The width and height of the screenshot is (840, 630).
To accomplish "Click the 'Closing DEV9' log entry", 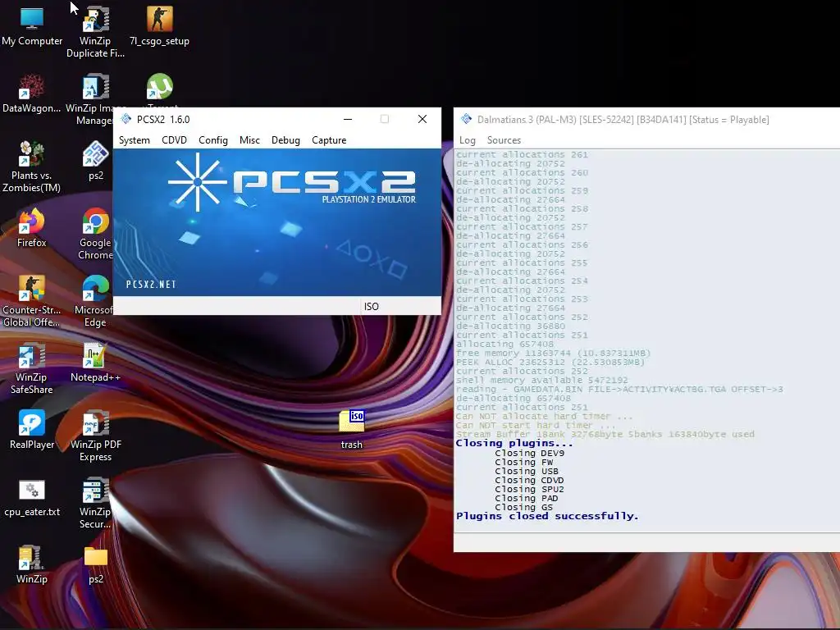I will 529,453.
